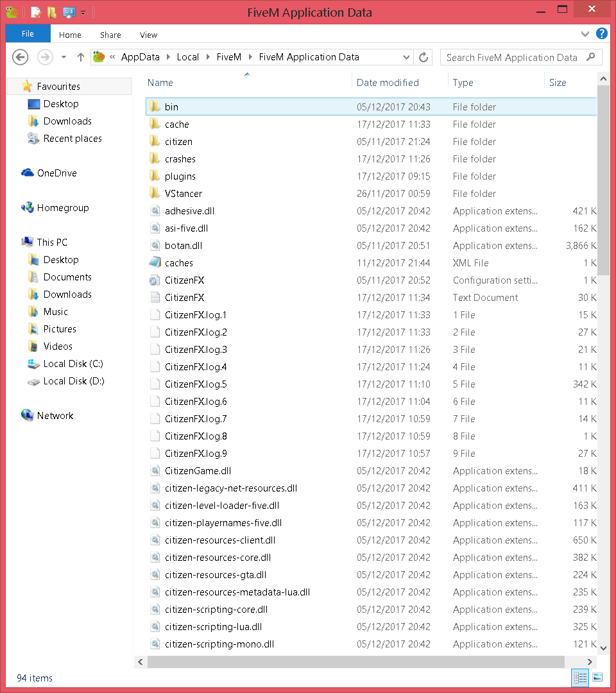Click the Forward navigation arrow

45,57
